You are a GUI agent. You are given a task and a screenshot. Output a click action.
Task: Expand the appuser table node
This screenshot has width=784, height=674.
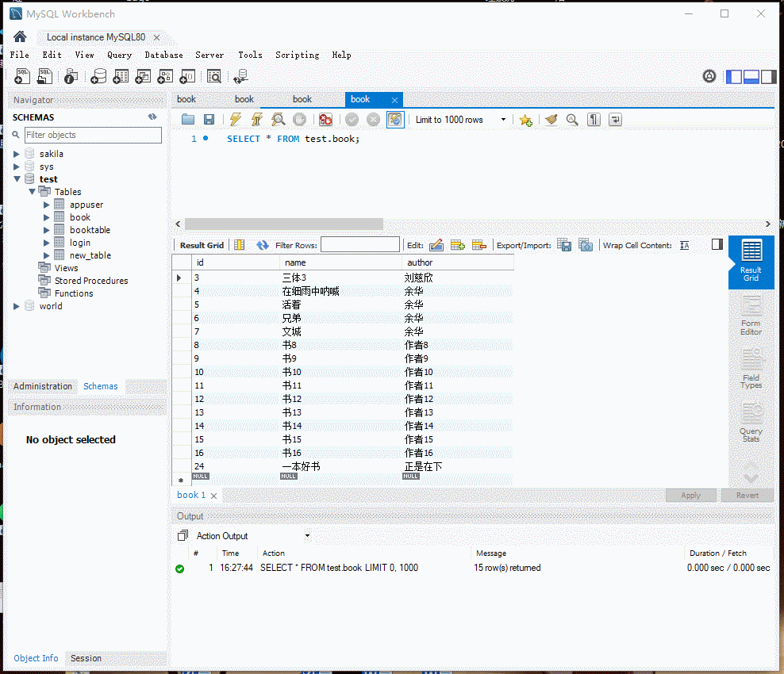pos(47,205)
